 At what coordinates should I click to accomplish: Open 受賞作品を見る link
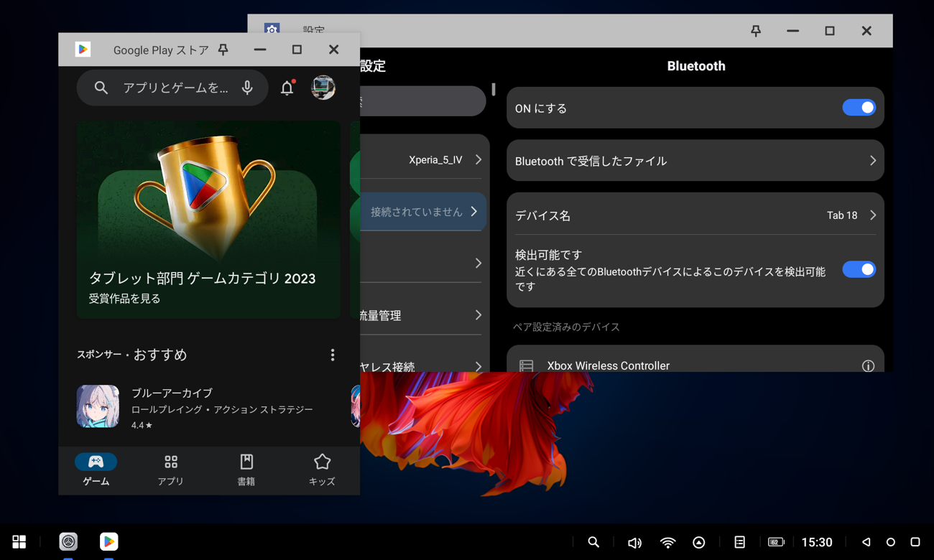click(x=125, y=299)
